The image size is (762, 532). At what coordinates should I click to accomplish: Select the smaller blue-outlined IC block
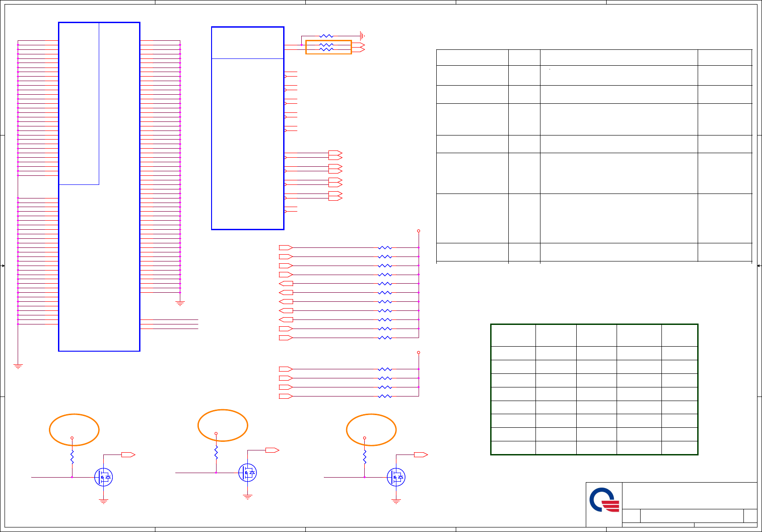[x=248, y=128]
